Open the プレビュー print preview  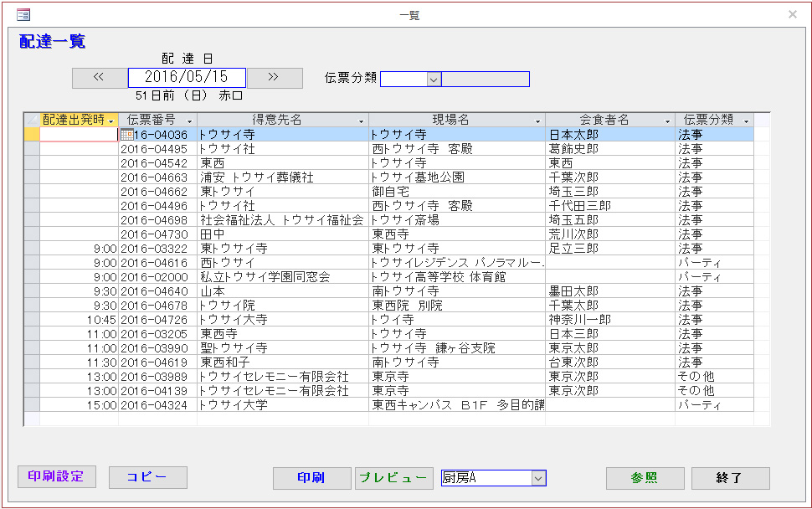[x=393, y=478]
